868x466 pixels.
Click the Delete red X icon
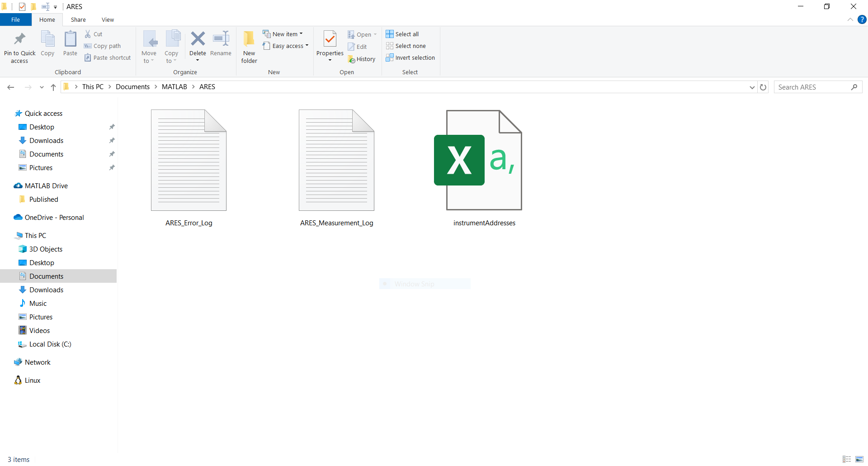pyautogui.click(x=198, y=39)
